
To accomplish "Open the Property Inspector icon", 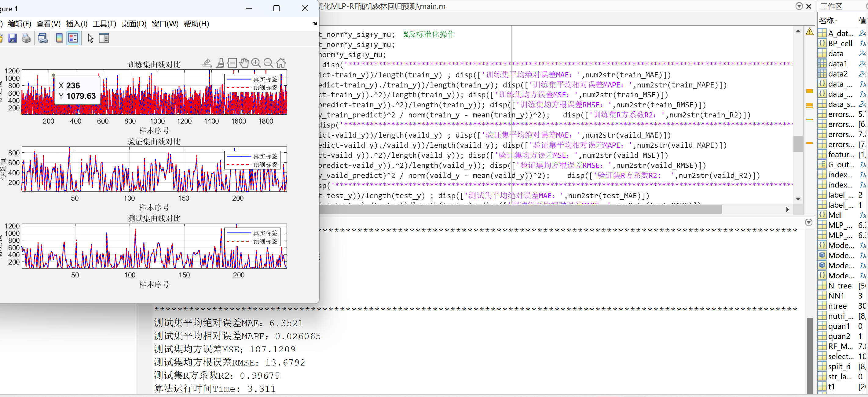I will tap(104, 38).
